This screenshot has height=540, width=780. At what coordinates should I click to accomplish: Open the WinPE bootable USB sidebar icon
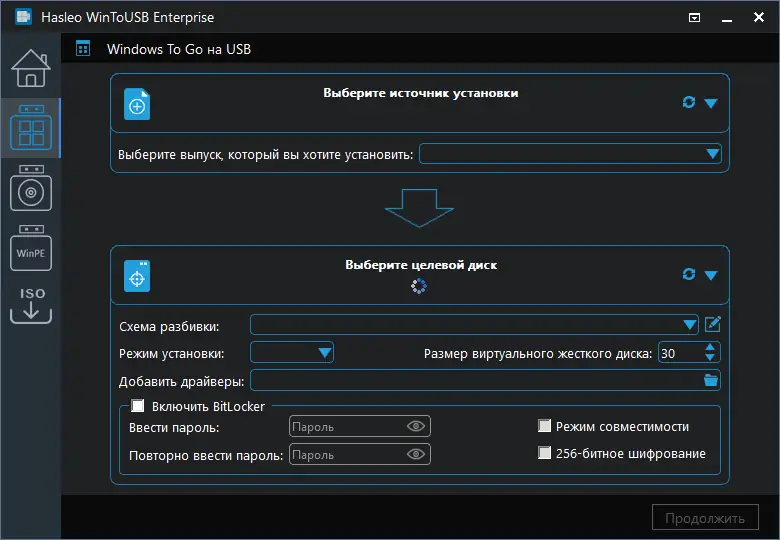pyautogui.click(x=31, y=248)
